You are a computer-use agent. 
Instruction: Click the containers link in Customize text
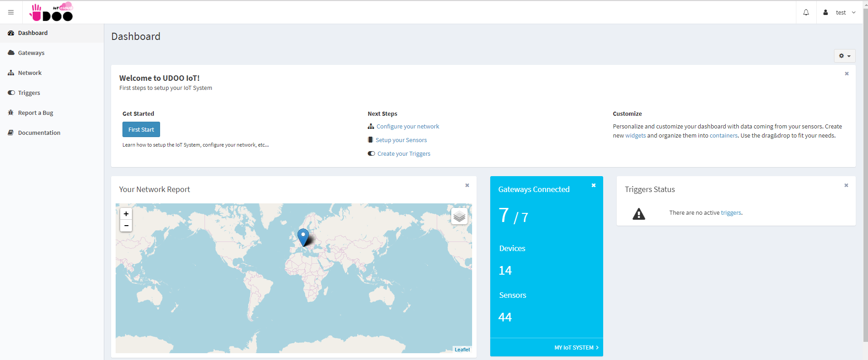[x=723, y=135]
